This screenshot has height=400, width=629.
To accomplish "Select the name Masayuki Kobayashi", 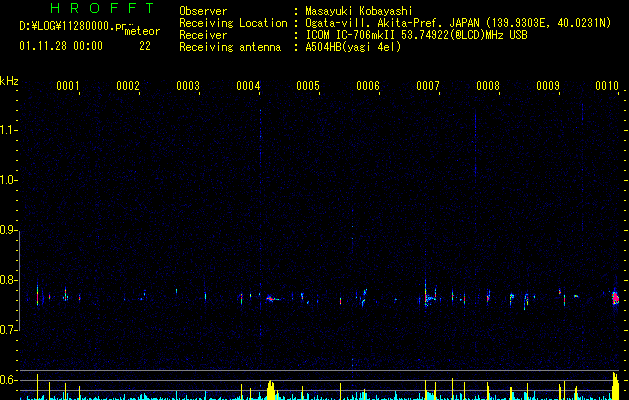I will pos(359,11).
